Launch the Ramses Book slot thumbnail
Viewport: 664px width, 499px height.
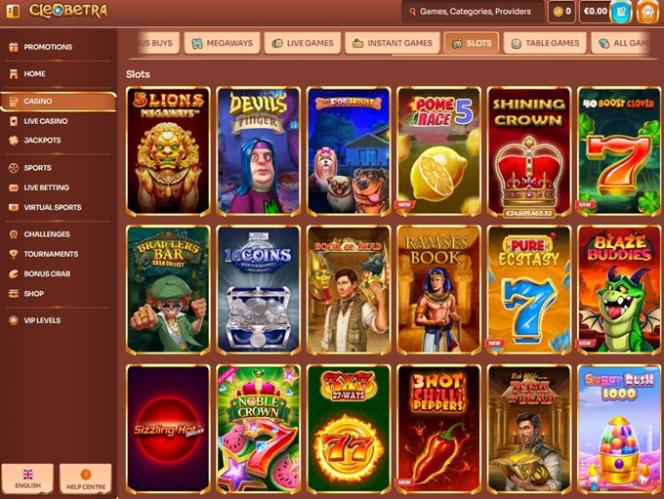tap(439, 290)
